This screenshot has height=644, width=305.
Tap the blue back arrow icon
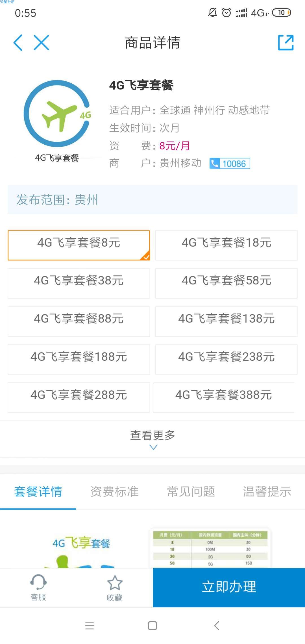[18, 43]
